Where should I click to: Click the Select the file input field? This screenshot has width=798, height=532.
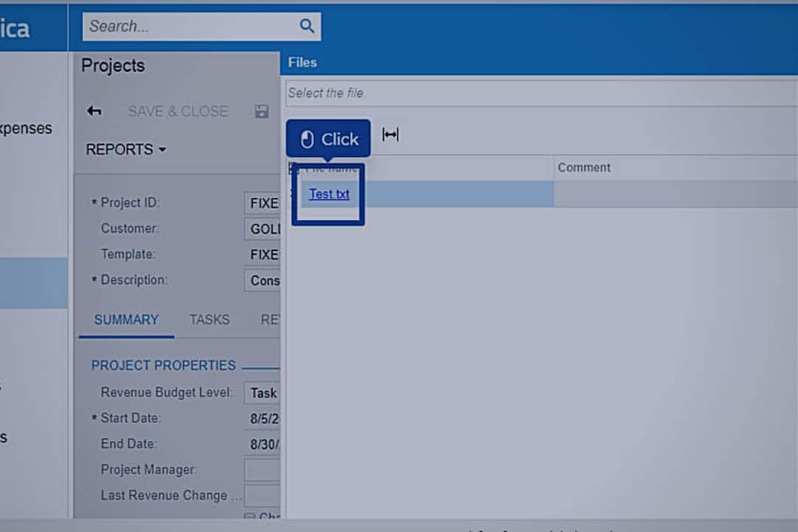click(539, 93)
